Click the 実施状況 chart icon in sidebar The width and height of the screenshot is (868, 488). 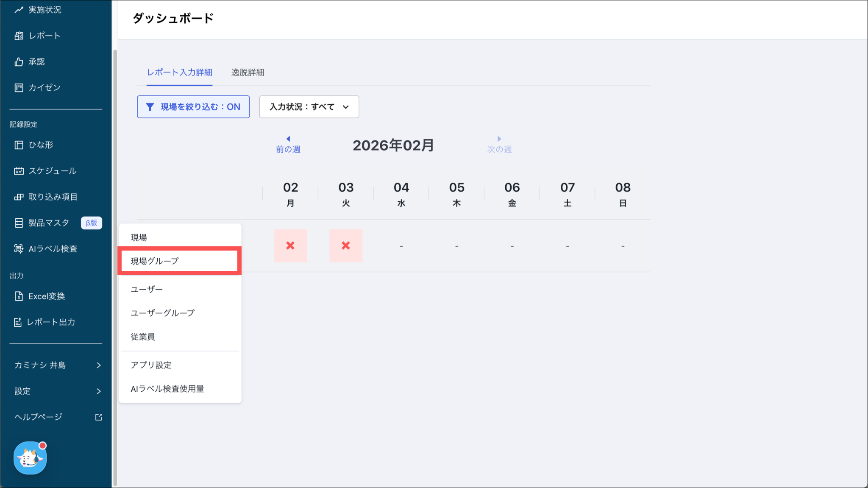(19, 10)
